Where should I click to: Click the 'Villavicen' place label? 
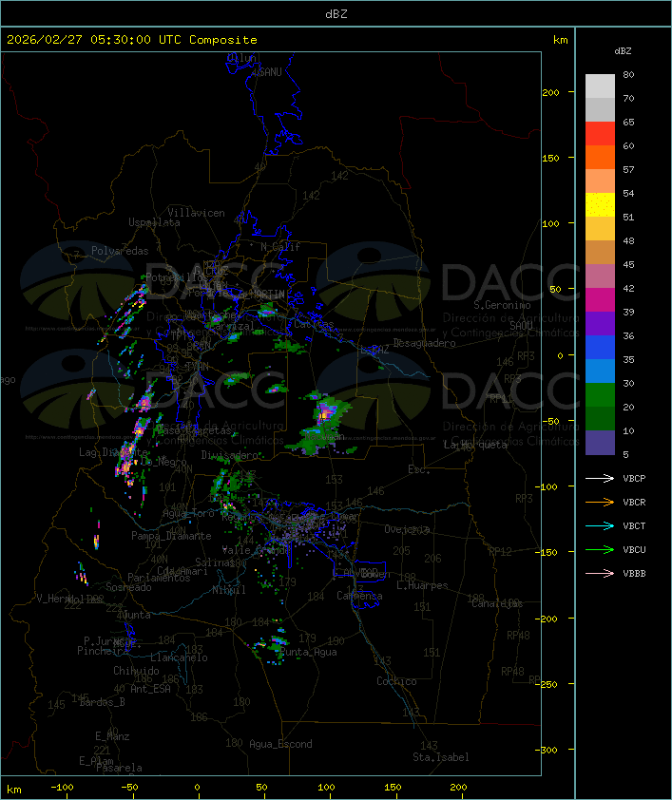pyautogui.click(x=197, y=213)
